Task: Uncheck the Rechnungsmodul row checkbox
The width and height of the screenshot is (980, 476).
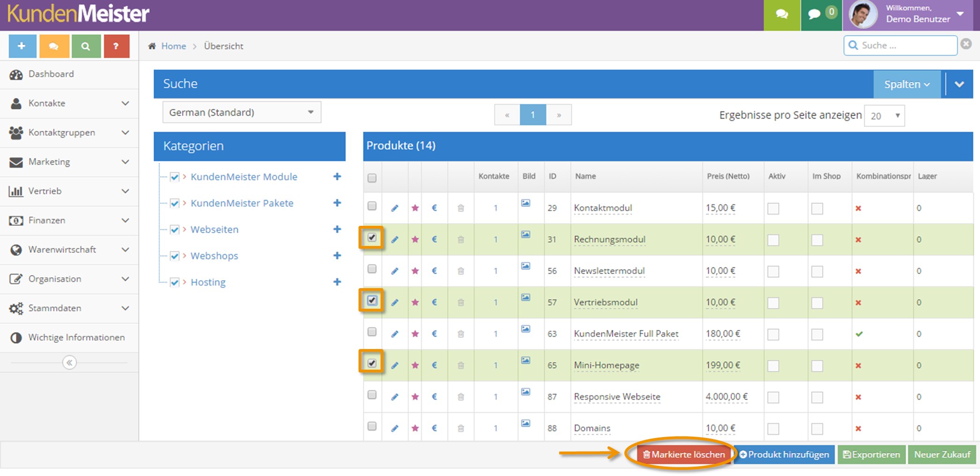Action: (x=372, y=238)
